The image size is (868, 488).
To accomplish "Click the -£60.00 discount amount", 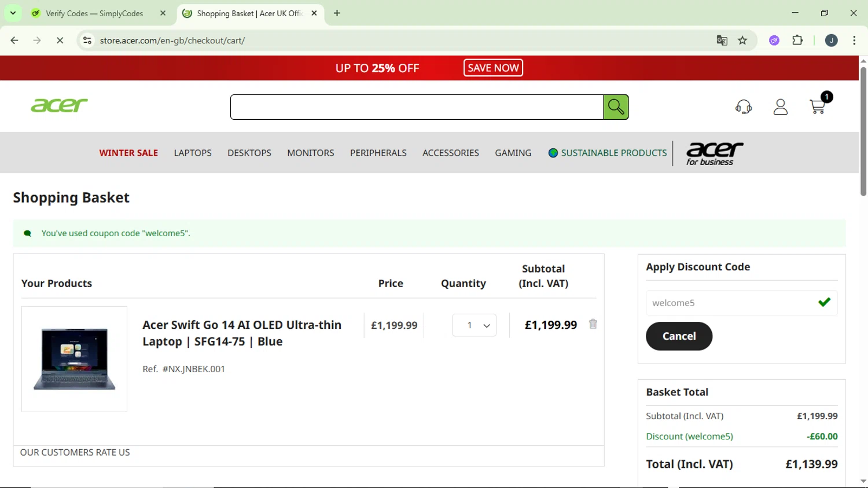I will [x=822, y=436].
